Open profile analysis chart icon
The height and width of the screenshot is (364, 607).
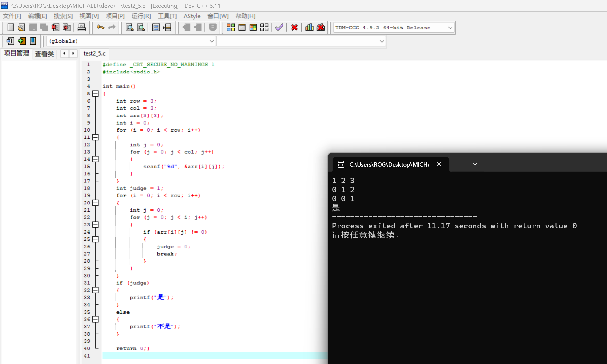click(x=309, y=28)
